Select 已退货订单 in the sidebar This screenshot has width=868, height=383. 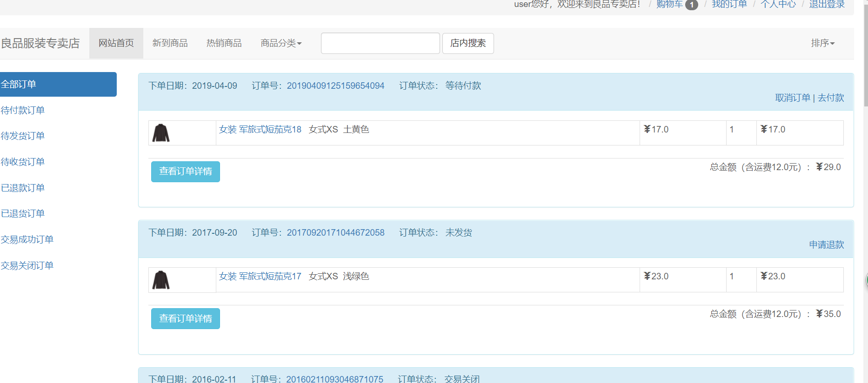[x=23, y=213]
